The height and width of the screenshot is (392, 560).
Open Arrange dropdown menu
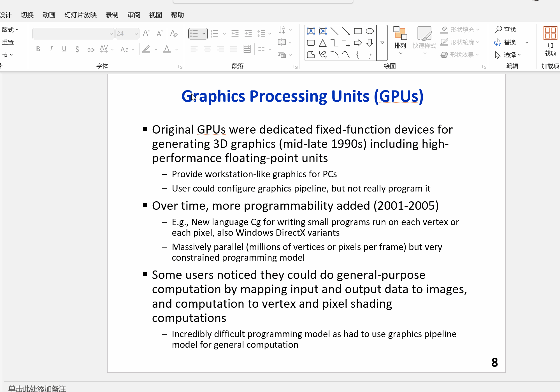coord(400,41)
